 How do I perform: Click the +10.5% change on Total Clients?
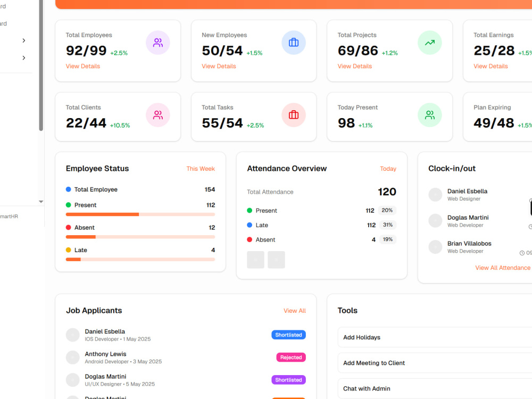(x=120, y=126)
